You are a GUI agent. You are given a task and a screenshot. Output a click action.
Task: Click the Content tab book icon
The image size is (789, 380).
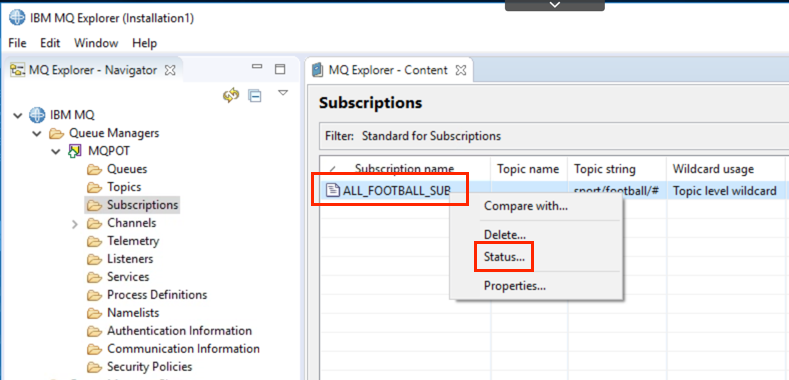click(318, 70)
